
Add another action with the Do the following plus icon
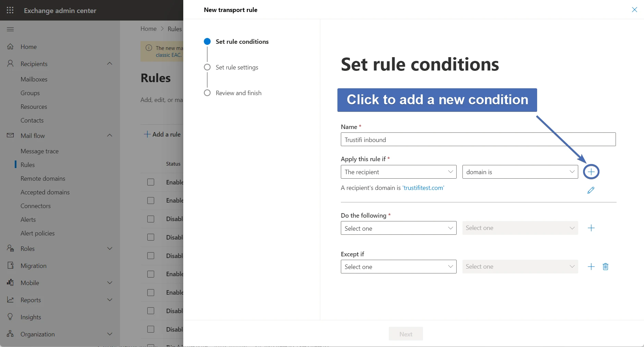coord(591,228)
